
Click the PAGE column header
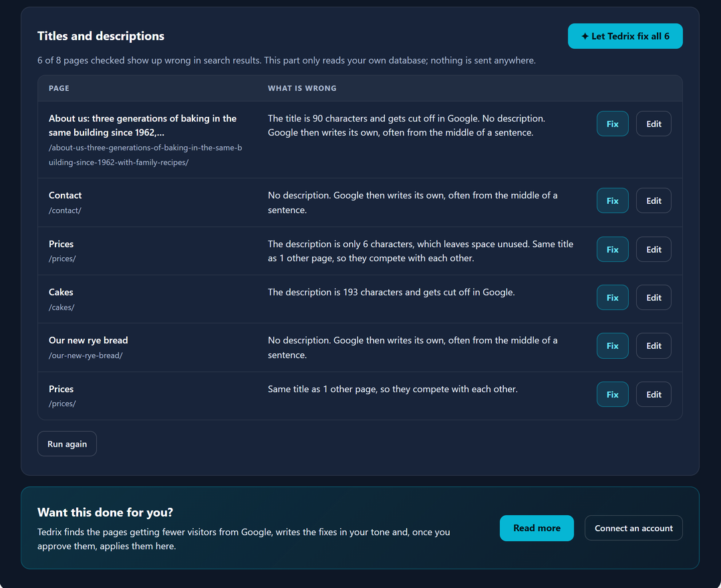point(59,88)
